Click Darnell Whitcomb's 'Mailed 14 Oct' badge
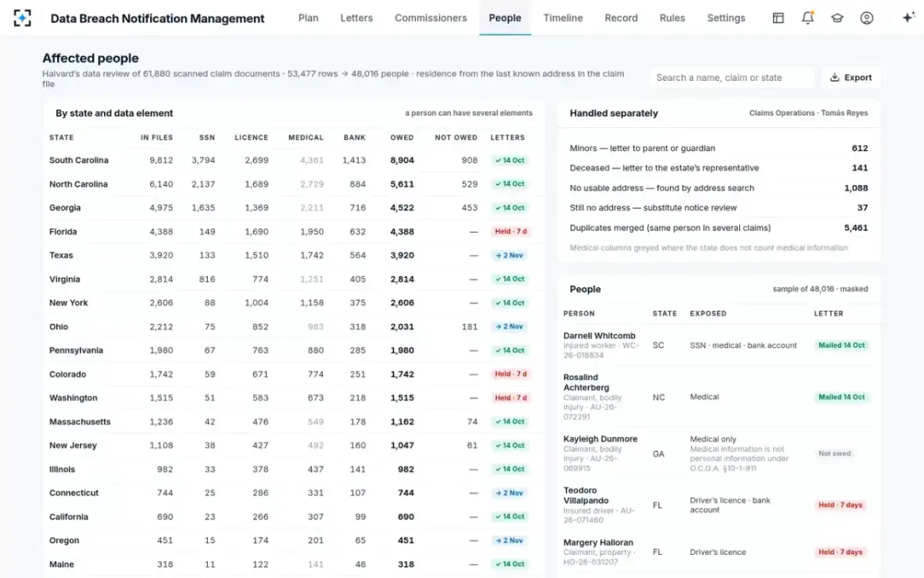 pyautogui.click(x=842, y=345)
